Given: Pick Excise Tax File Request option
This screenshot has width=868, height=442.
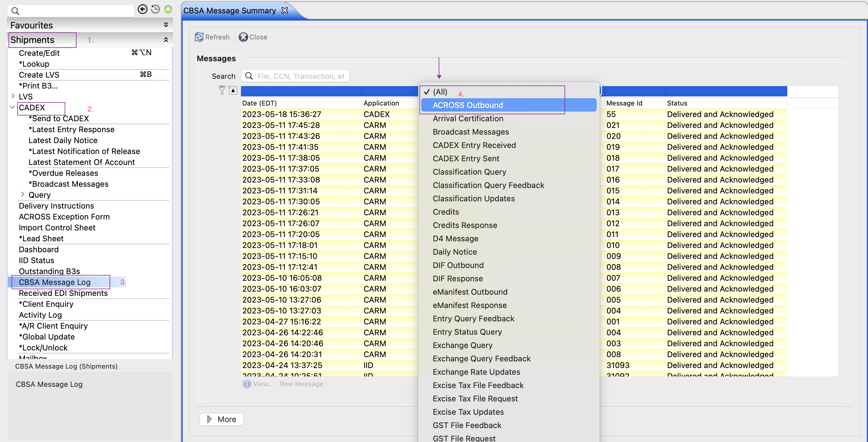Looking at the screenshot, I should [x=475, y=399].
